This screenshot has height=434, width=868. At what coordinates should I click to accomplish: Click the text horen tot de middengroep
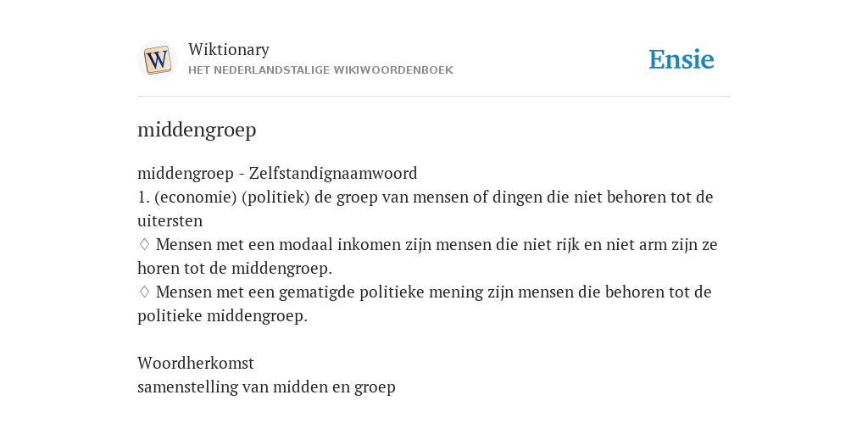[235, 269]
